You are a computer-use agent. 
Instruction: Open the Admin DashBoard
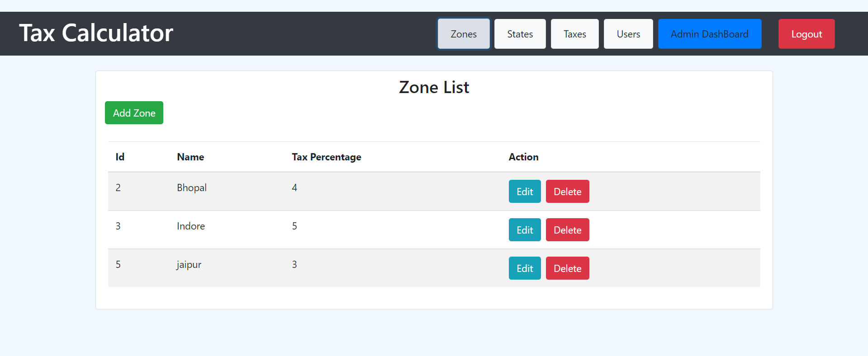tap(710, 34)
